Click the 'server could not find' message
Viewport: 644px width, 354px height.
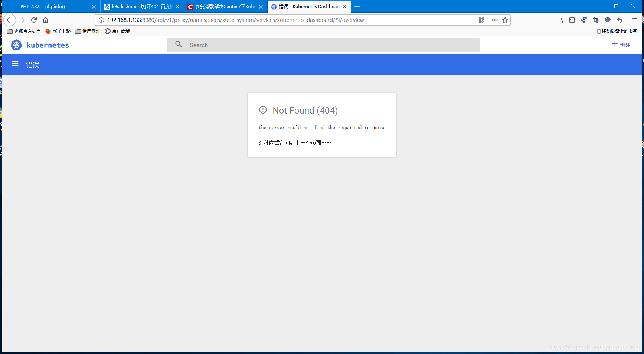click(x=322, y=128)
